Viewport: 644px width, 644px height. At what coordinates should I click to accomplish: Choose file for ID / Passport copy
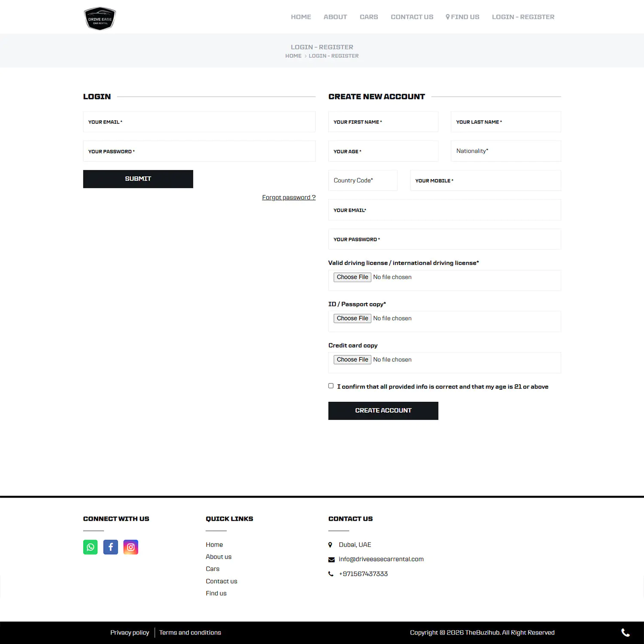[x=352, y=319]
